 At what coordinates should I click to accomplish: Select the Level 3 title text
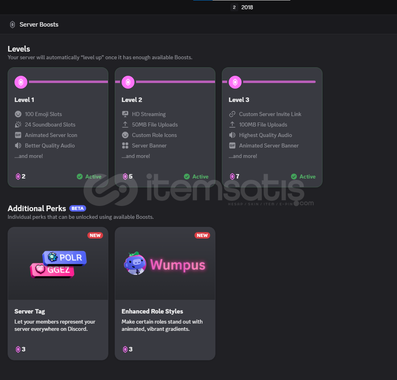[239, 100]
